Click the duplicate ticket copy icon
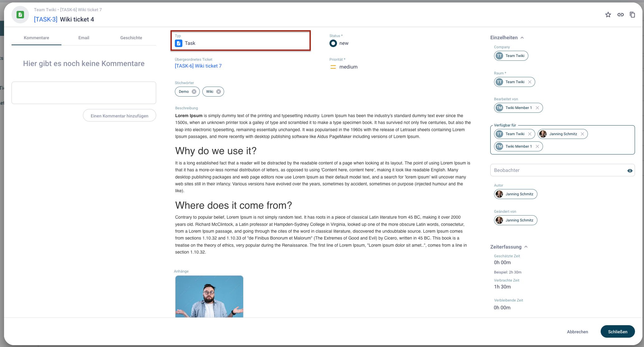This screenshot has height=347, width=644. tap(632, 15)
